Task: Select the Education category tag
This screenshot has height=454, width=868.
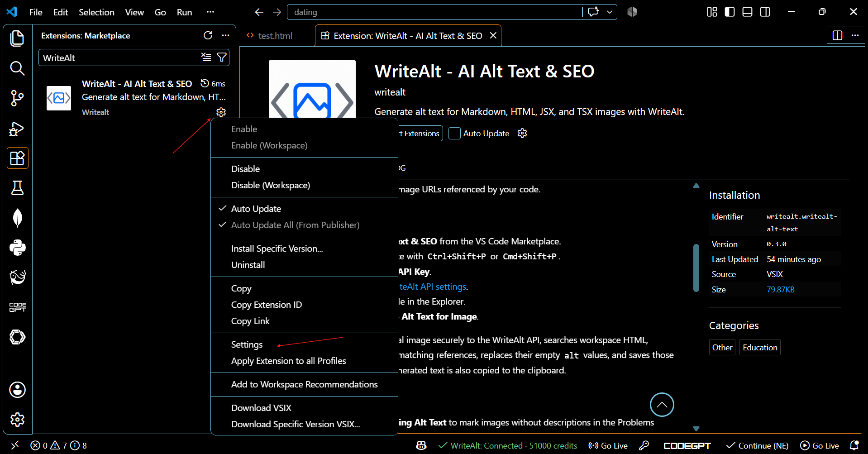Action: (760, 347)
